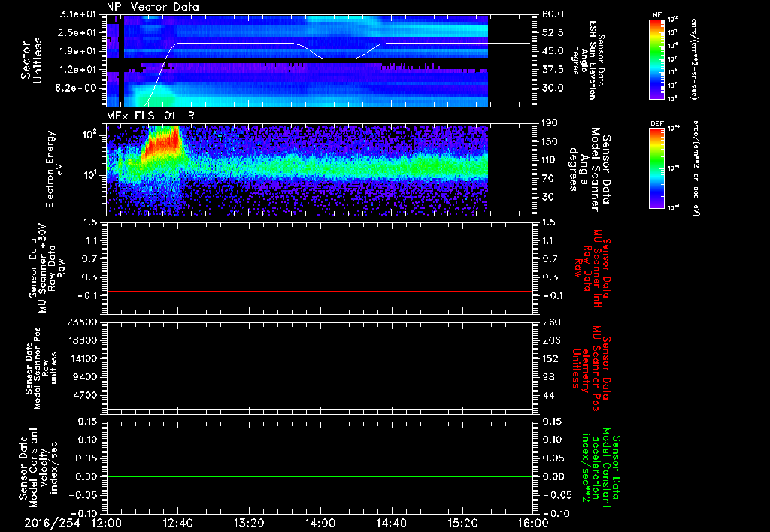770x532 pixels.
Task: Click the "9400" scanner position tick value
Action: (x=86, y=377)
